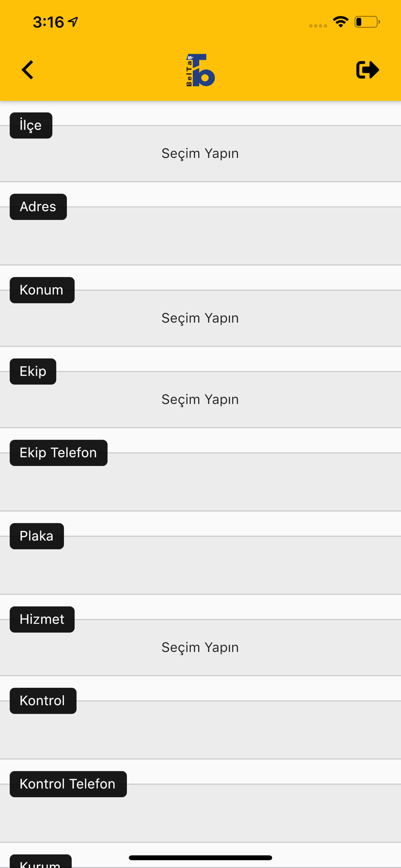Tap the BelTaş logo
This screenshot has height=868, width=401.
click(x=200, y=70)
